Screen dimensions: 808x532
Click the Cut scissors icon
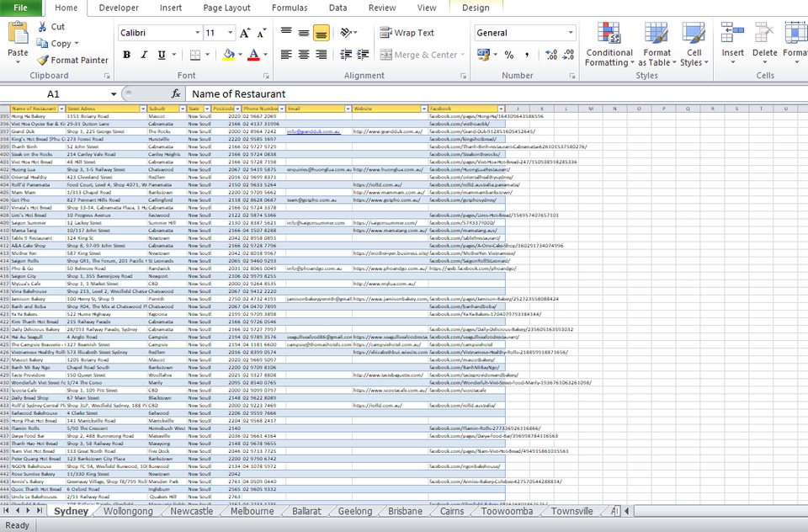42,27
